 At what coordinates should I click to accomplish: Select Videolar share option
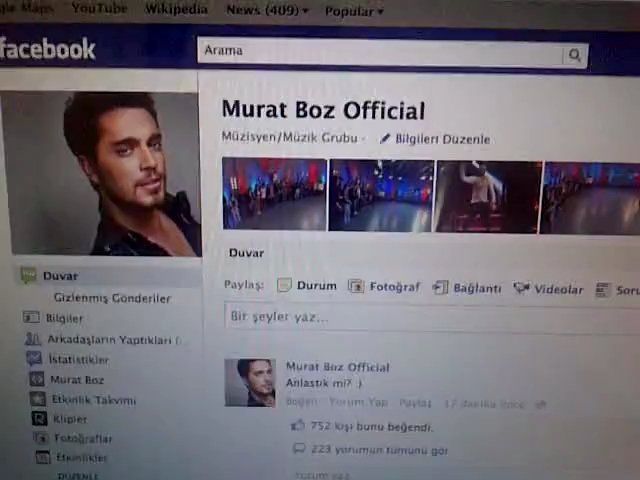coord(559,290)
